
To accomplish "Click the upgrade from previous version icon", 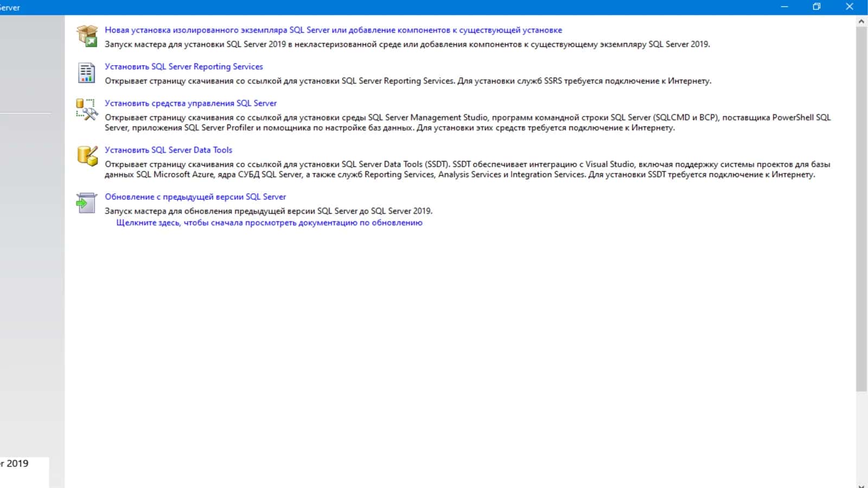I will tap(86, 203).
